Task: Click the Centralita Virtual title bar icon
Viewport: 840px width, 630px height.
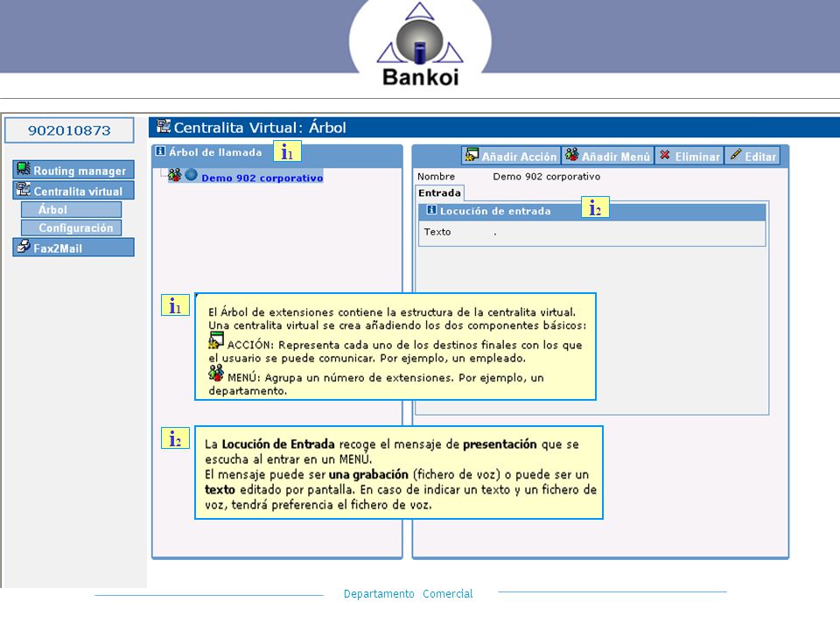Action: 164,126
